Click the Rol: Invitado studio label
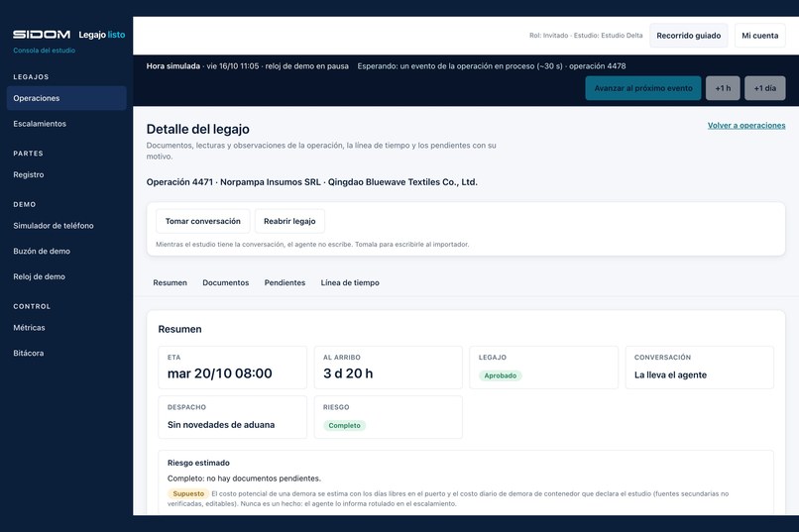Screen dimensions: 799x532 click(x=586, y=36)
